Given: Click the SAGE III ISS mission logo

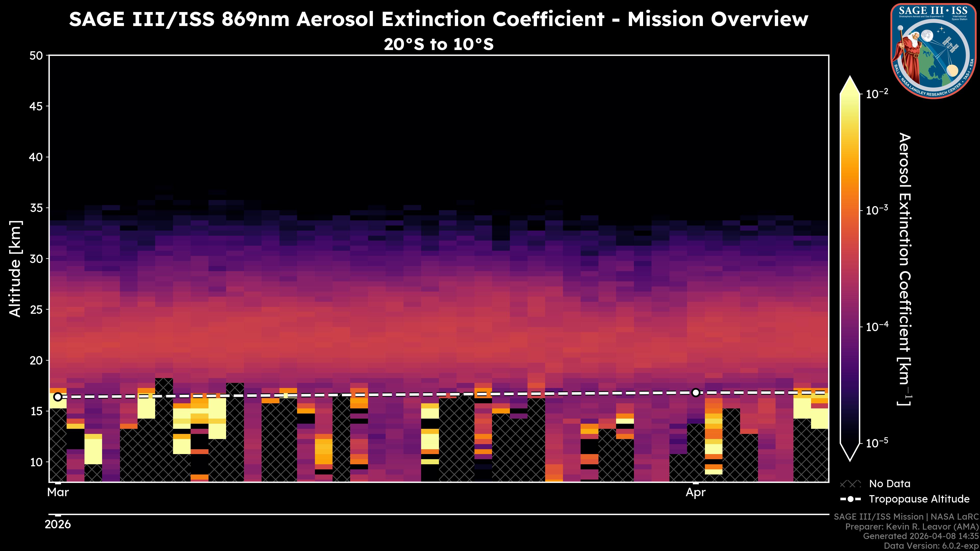Looking at the screenshot, I should point(934,51).
